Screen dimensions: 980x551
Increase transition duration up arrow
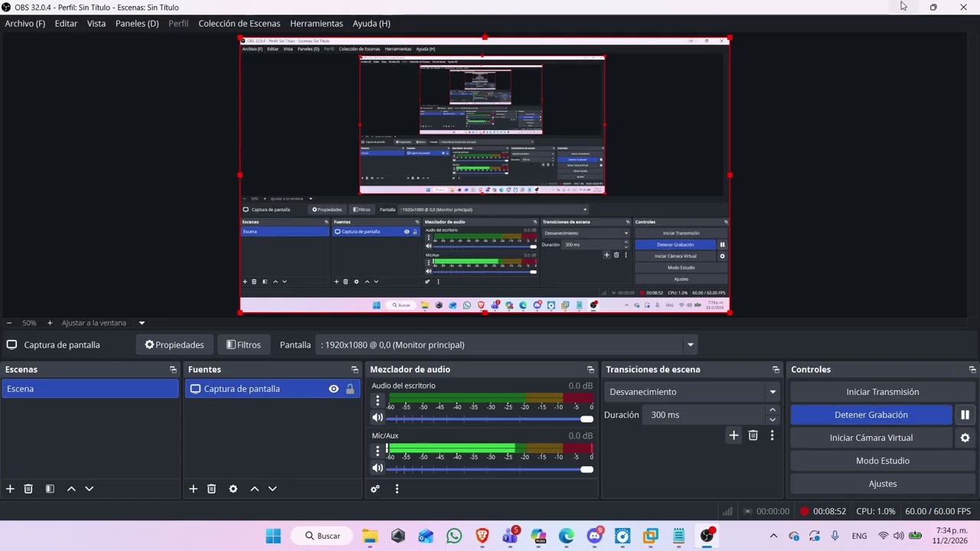773,410
